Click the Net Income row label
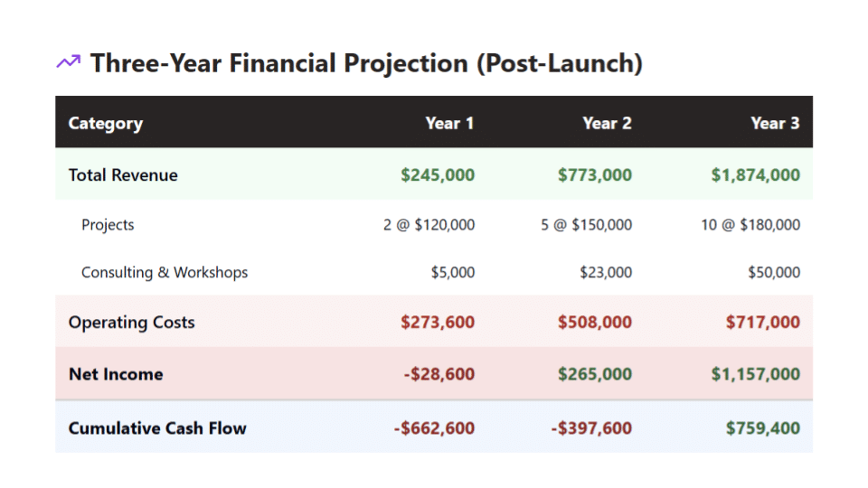 116,374
